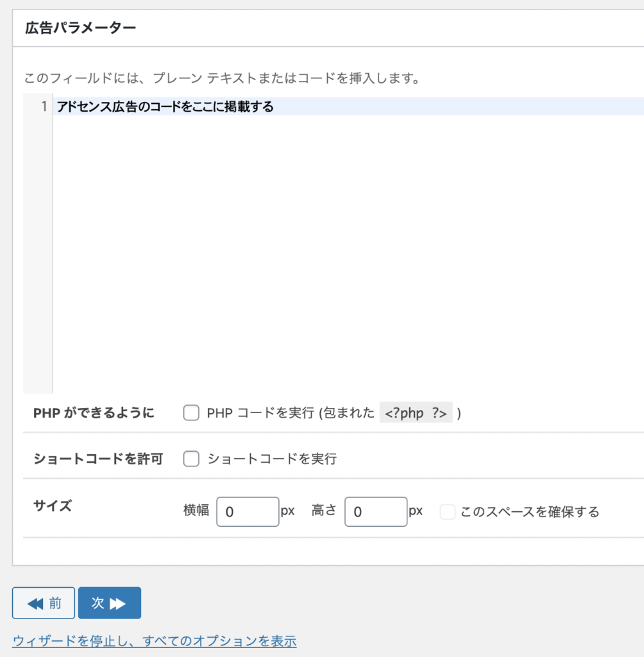Viewport: 644px width, 657px height.
Task: Click line 1 of the code editor
Action: (x=348, y=107)
